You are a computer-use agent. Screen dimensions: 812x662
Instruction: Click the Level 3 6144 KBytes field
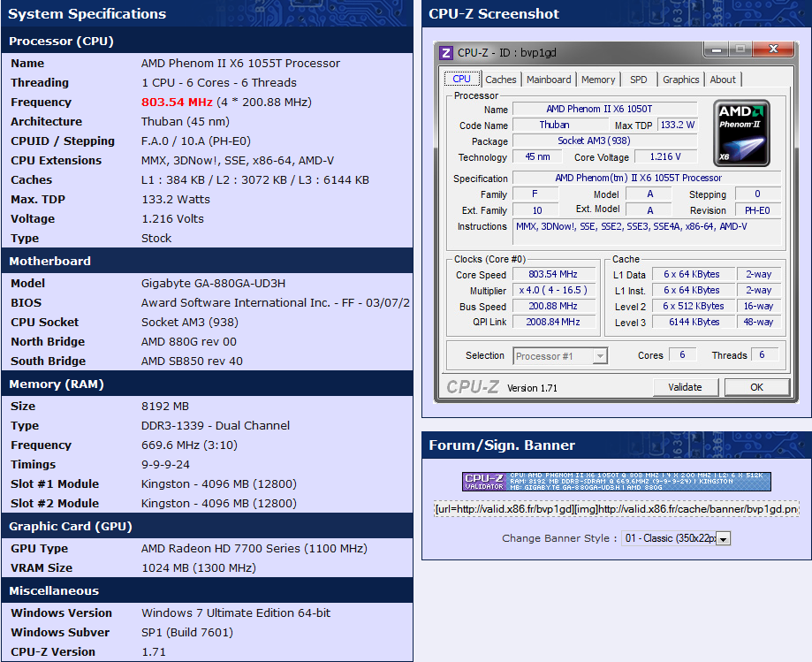point(694,323)
